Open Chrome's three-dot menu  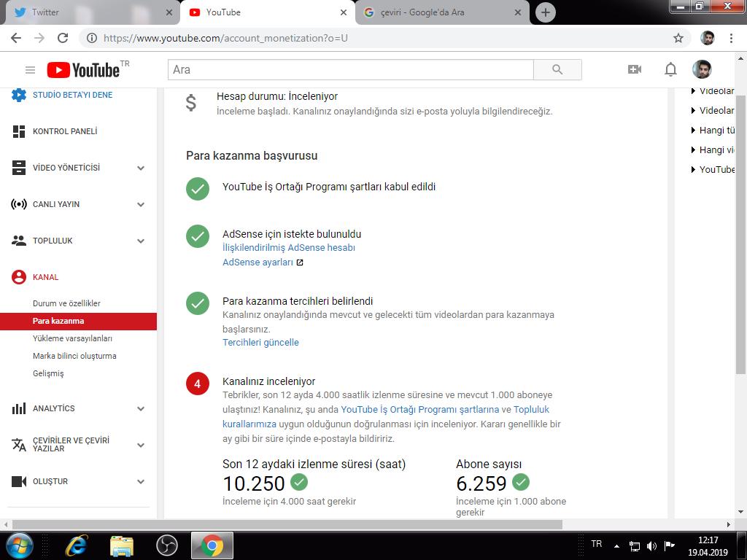tap(731, 38)
